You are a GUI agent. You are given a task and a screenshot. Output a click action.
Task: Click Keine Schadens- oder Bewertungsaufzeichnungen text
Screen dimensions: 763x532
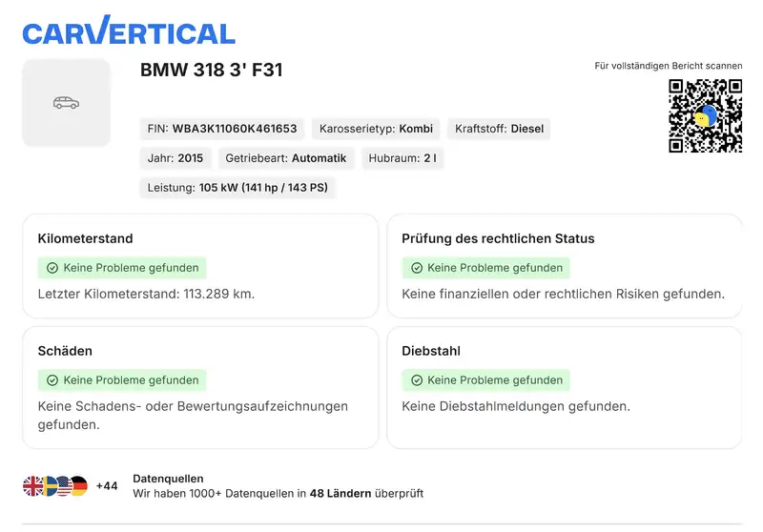(x=193, y=416)
